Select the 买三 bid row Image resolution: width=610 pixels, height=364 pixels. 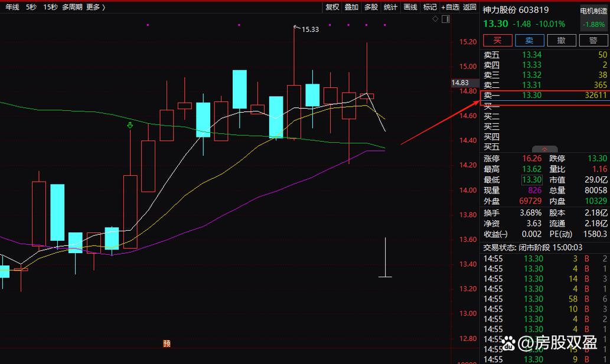[x=544, y=127]
